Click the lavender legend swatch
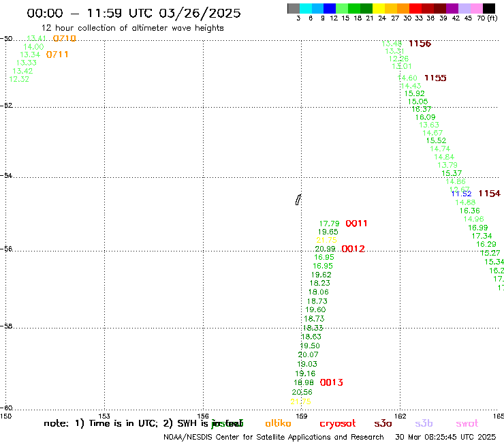The image size is (504, 443). tap(464, 8)
